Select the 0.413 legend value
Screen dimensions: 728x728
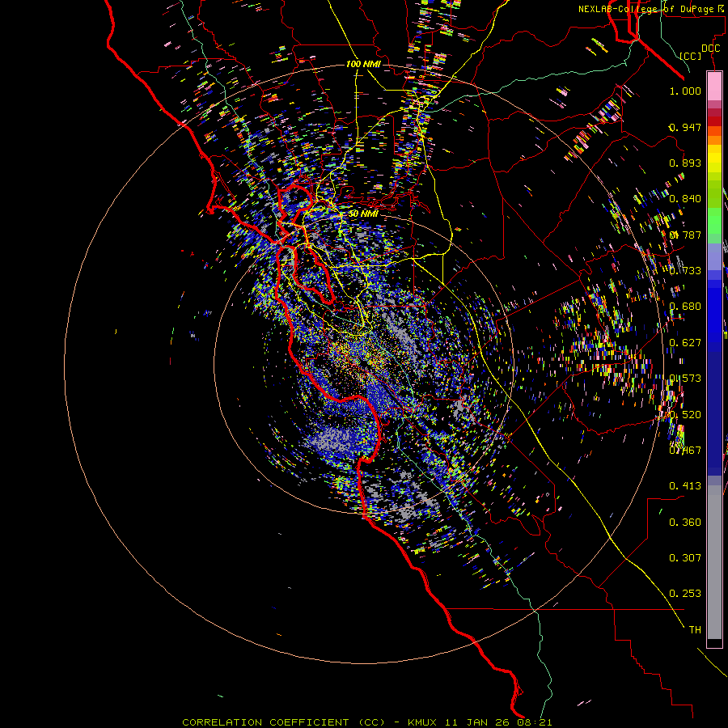click(x=685, y=486)
